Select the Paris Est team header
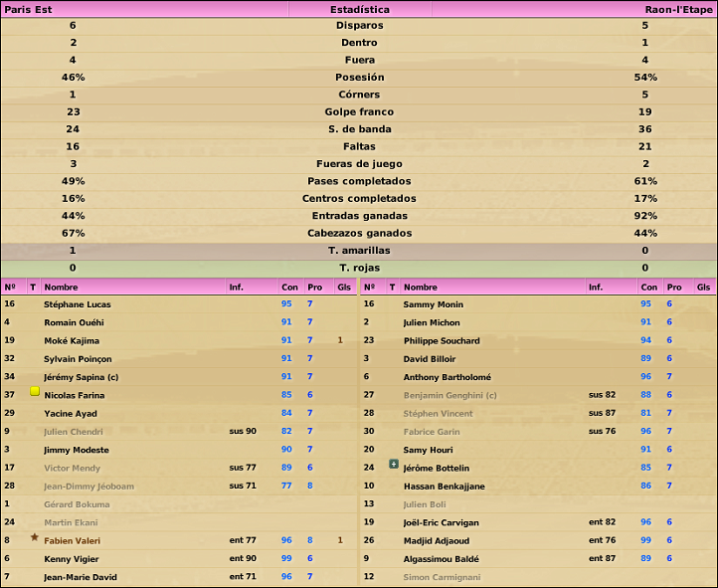 (x=28, y=9)
